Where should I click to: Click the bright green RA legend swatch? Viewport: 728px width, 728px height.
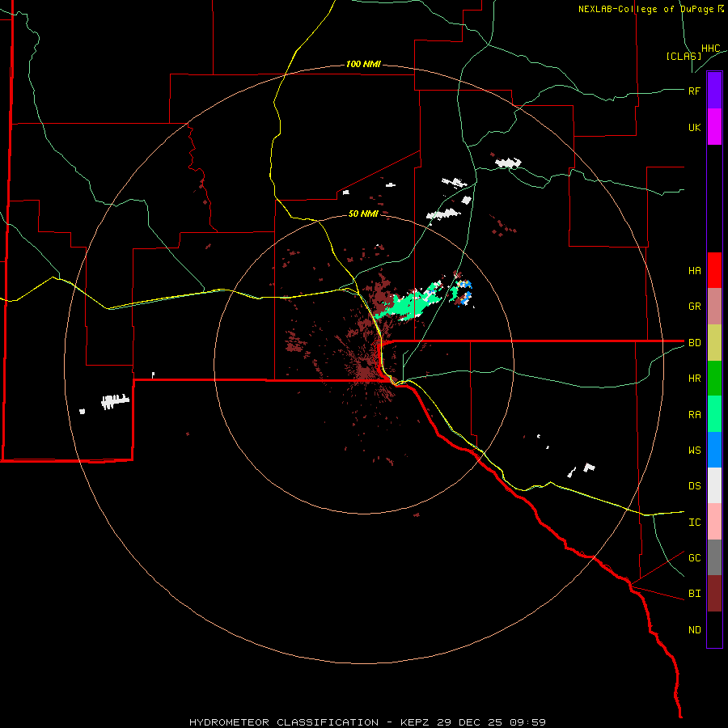pyautogui.click(x=714, y=414)
